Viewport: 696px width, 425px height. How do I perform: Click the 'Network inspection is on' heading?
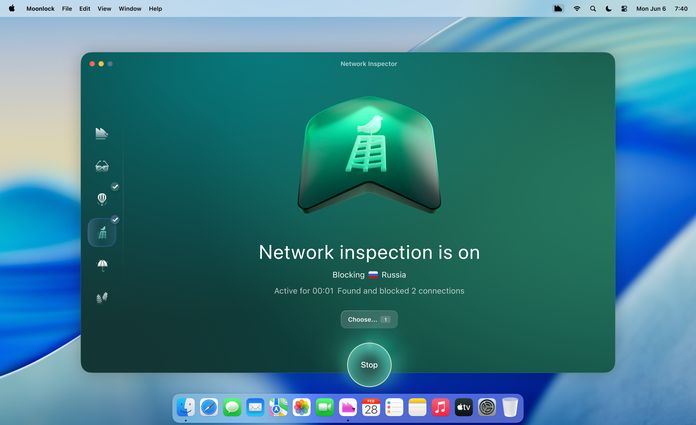369,252
